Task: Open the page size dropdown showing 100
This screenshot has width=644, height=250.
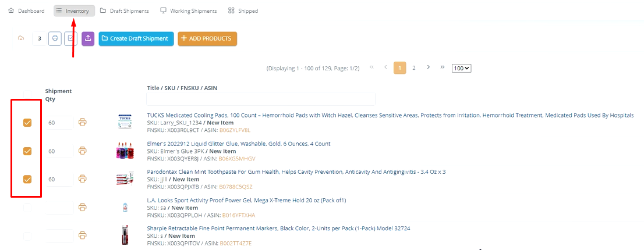Action: (461, 68)
